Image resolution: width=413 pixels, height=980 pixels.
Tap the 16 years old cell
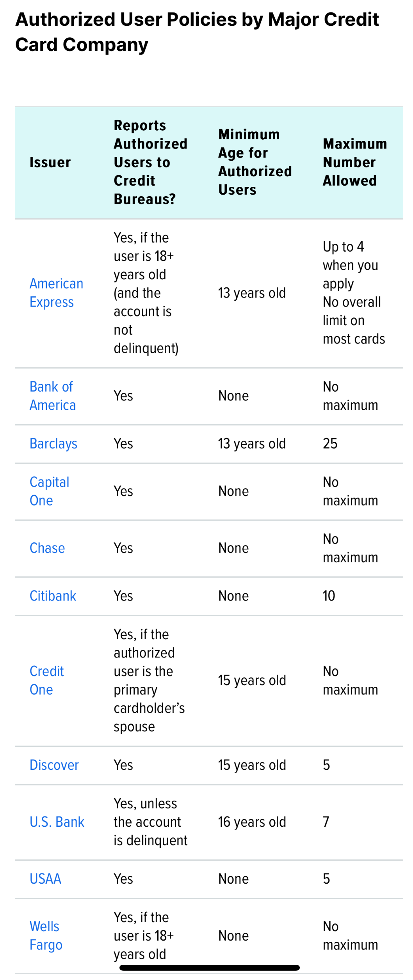(252, 822)
